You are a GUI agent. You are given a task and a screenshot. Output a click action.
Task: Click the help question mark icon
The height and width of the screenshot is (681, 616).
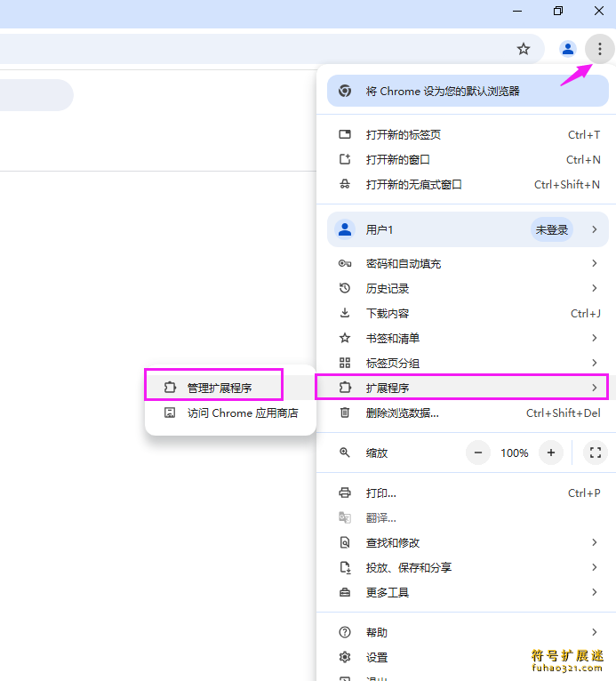[x=345, y=632]
